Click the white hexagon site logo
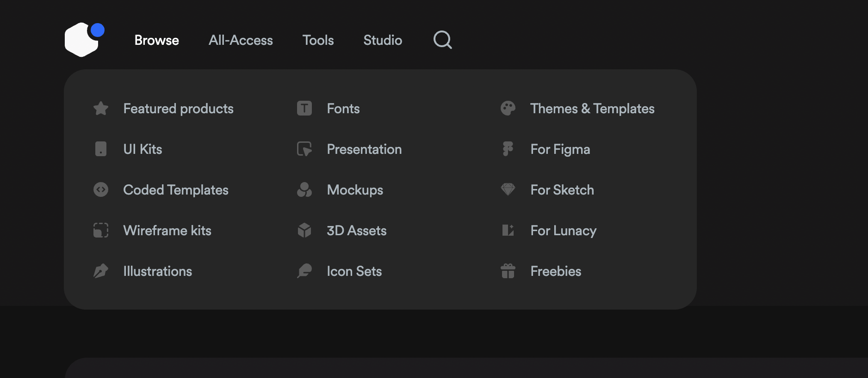Image resolution: width=868 pixels, height=378 pixels. click(x=82, y=40)
